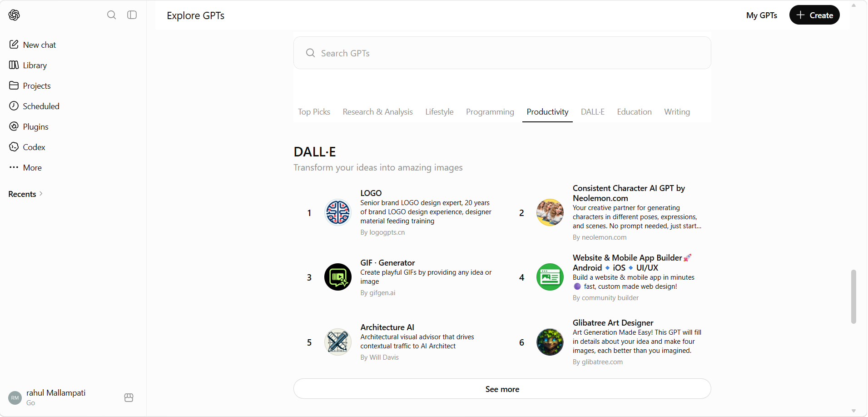Click By Will Davis author text
The image size is (868, 417).
click(x=379, y=357)
